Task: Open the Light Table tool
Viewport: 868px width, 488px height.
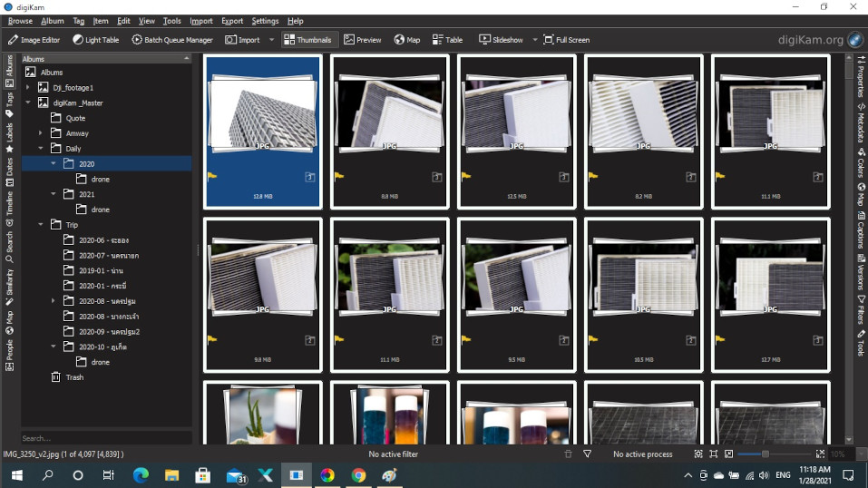Action: pos(95,40)
